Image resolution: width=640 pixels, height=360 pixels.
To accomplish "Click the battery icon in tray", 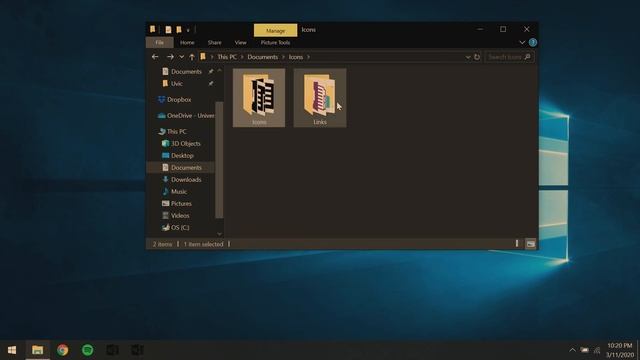I will coord(585,350).
